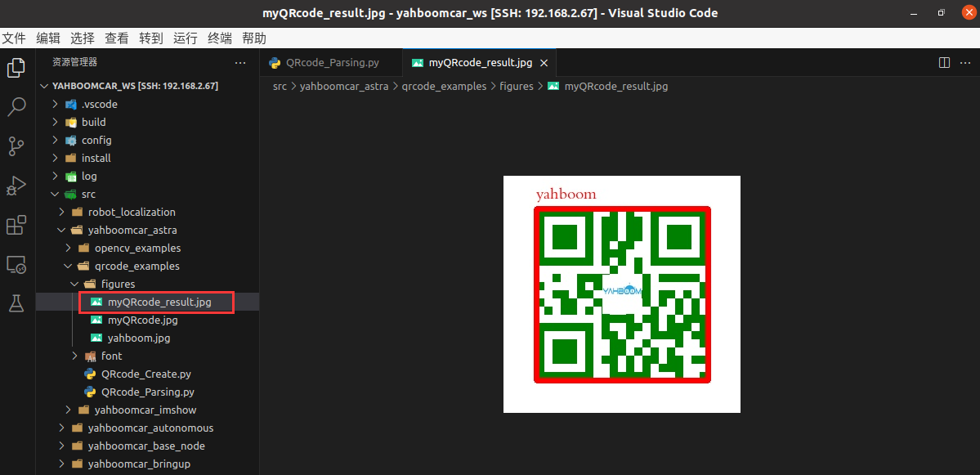
Task: Expand the opencv_examples folder
Action: (x=137, y=249)
